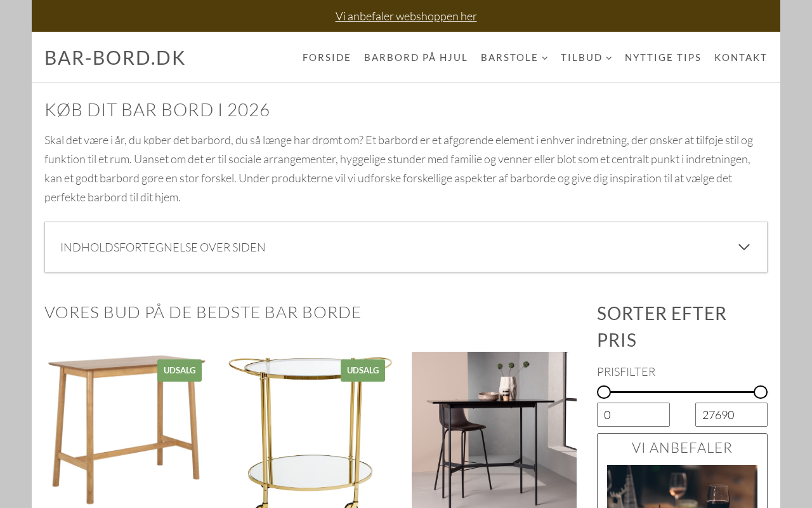The width and height of the screenshot is (812, 508).
Task: Open Nyttige Tips in the navigation
Action: [x=663, y=57]
